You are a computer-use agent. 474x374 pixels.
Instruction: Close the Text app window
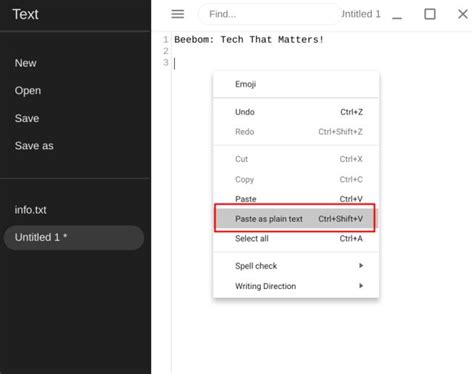pos(463,14)
